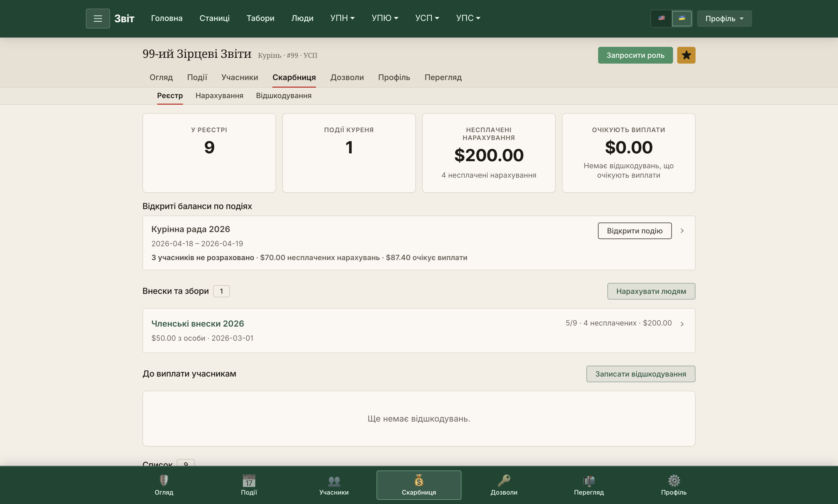
Task: Switch to the Дозволи tab under the title
Action: [x=347, y=77]
